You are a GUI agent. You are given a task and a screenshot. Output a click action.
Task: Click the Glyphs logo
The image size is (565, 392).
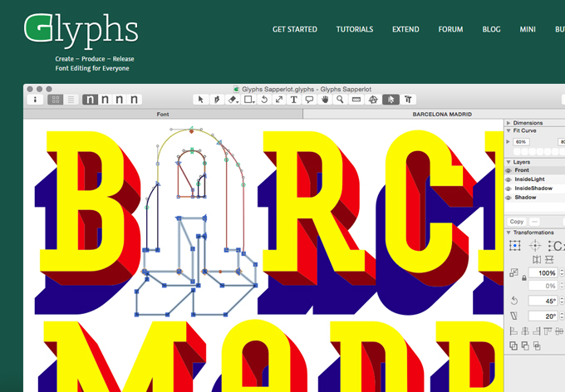point(81,31)
